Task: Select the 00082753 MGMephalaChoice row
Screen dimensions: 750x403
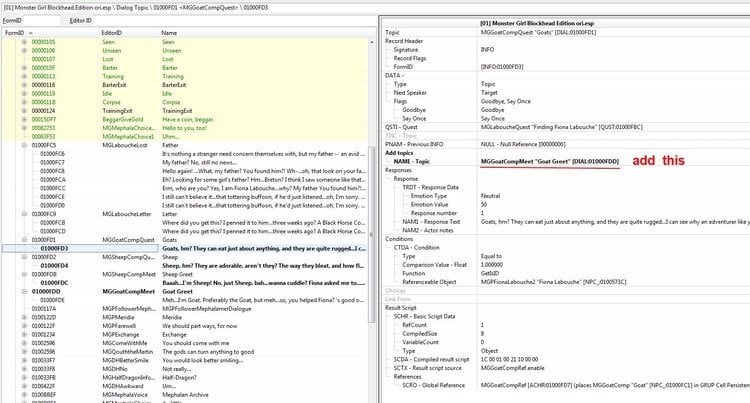Action: (185, 128)
